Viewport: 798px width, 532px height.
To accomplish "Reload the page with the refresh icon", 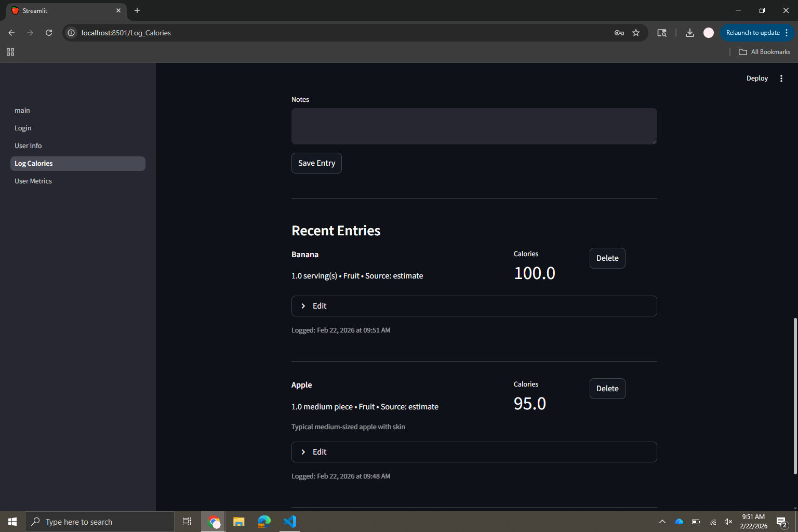I will coord(49,33).
